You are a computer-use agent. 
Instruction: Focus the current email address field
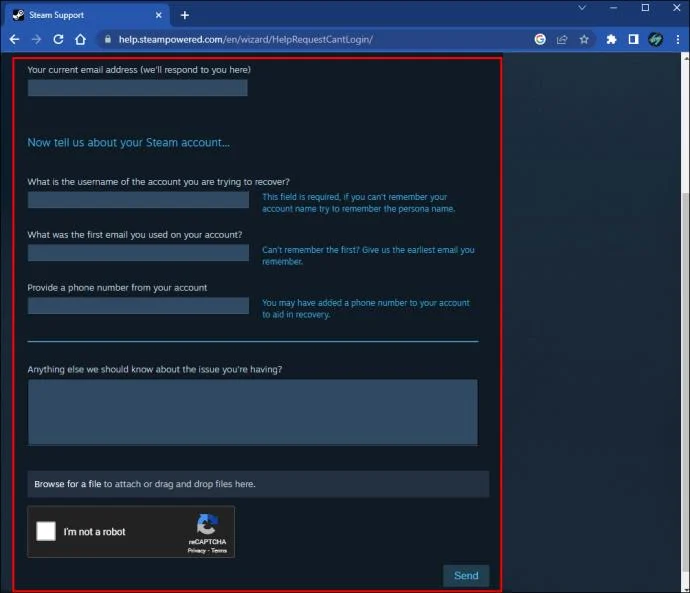pyautogui.click(x=137, y=88)
